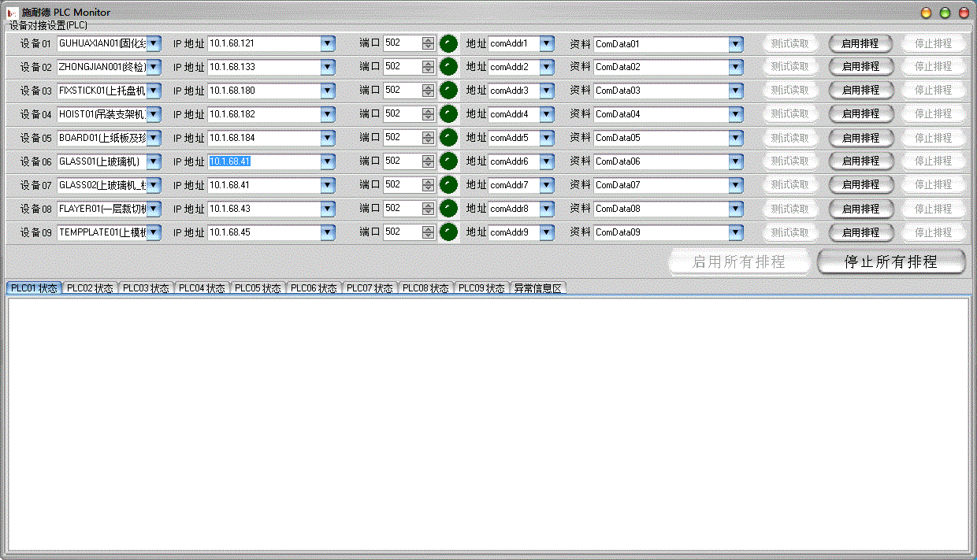Open the IP dropdown for 10.1.68.45
Viewport: 977px width, 560px height.
coord(328,233)
